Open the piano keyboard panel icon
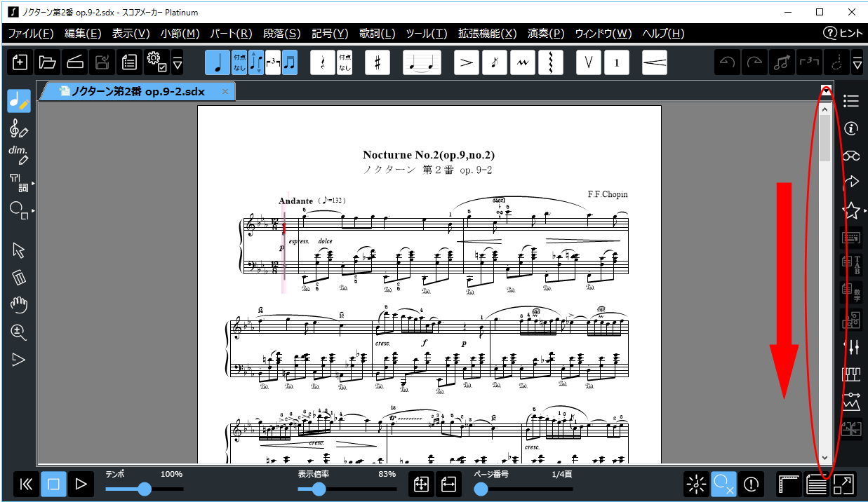Image resolution: width=868 pixels, height=502 pixels. 851,374
